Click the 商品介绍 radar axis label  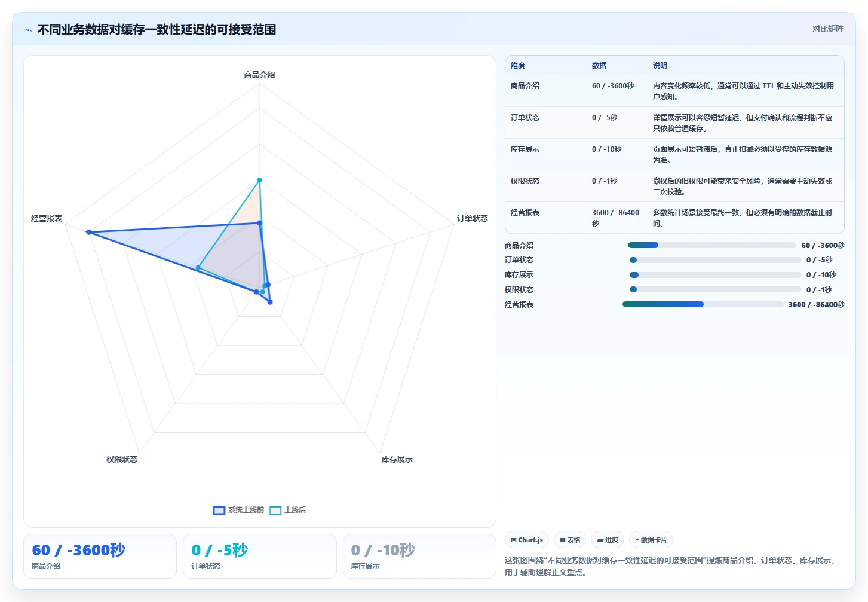[259, 75]
